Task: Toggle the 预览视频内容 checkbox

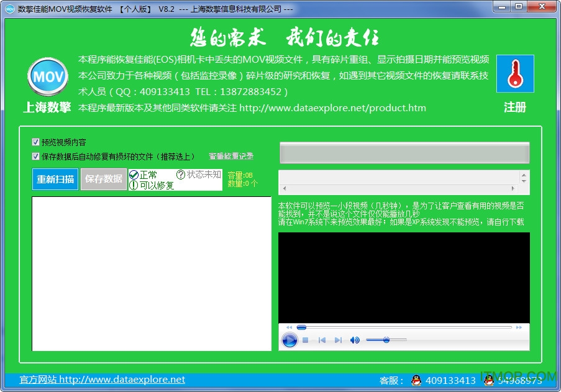Action: coord(36,142)
